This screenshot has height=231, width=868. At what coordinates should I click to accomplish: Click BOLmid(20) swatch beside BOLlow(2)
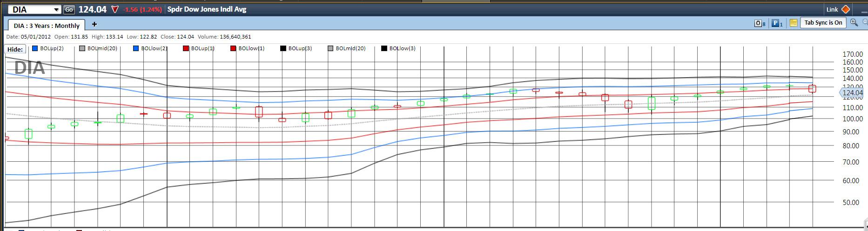[x=82, y=48]
